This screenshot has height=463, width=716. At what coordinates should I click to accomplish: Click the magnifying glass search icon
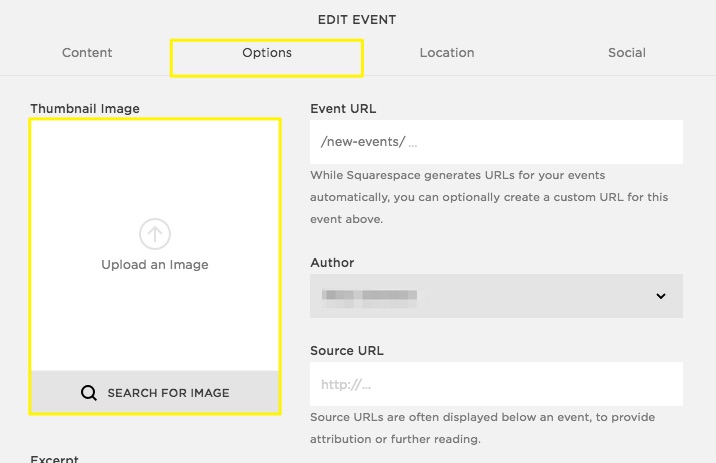pos(89,393)
